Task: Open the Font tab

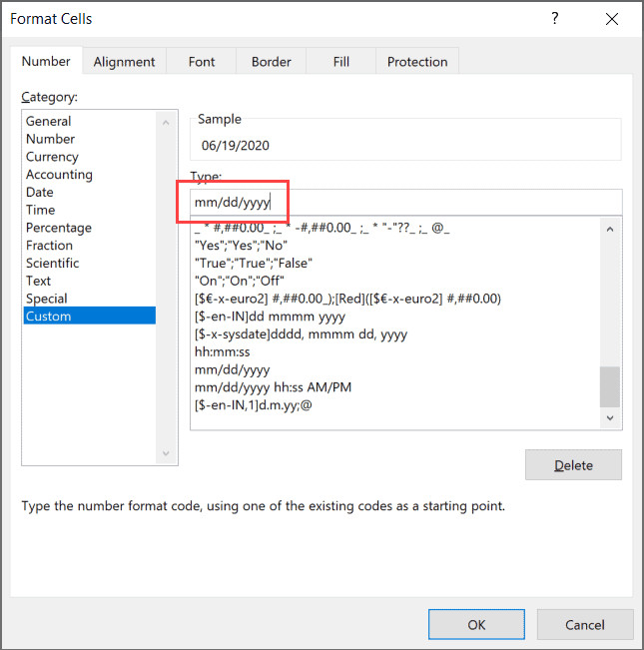Action: 202,62
